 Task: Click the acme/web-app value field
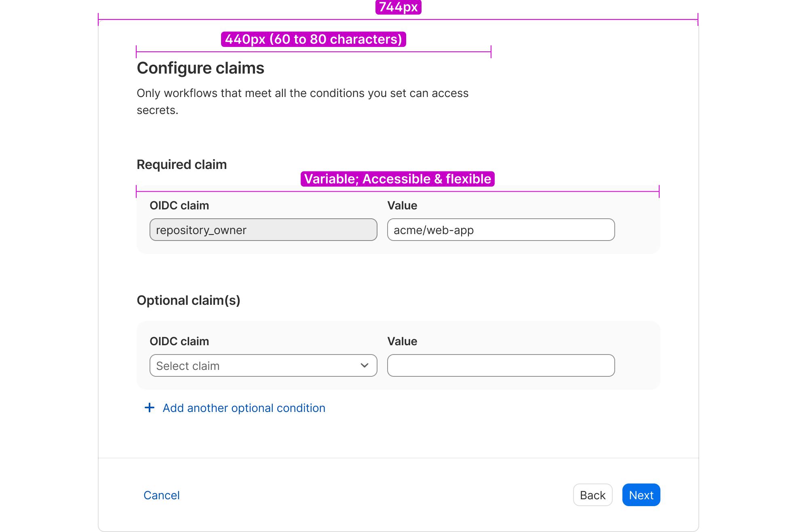coord(501,230)
